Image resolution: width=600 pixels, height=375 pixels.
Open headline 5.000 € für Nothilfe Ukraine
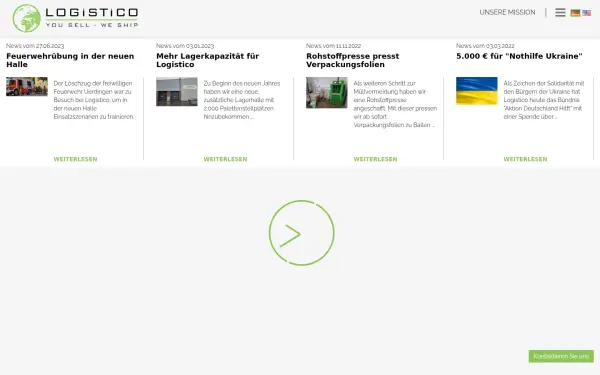coord(519,56)
